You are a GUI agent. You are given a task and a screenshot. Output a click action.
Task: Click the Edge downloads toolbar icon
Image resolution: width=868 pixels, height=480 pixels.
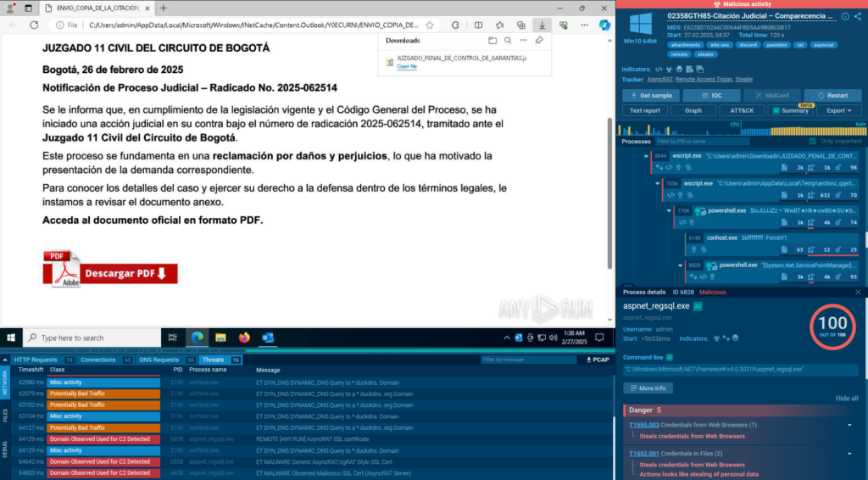click(x=542, y=25)
